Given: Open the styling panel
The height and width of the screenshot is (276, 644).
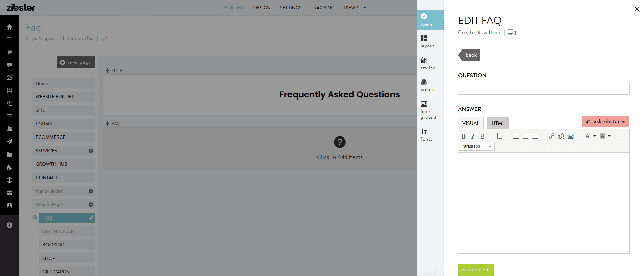Looking at the screenshot, I should pos(428,63).
